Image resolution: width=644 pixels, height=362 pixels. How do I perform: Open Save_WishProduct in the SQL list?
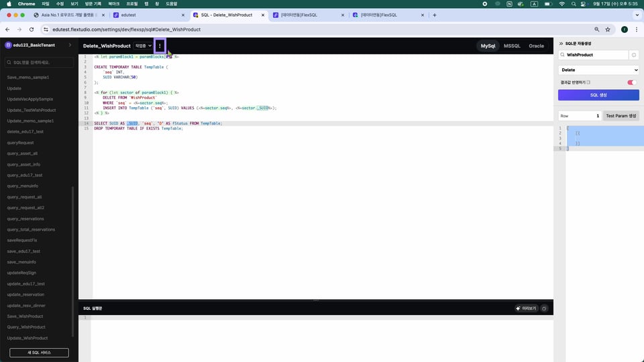25,316
